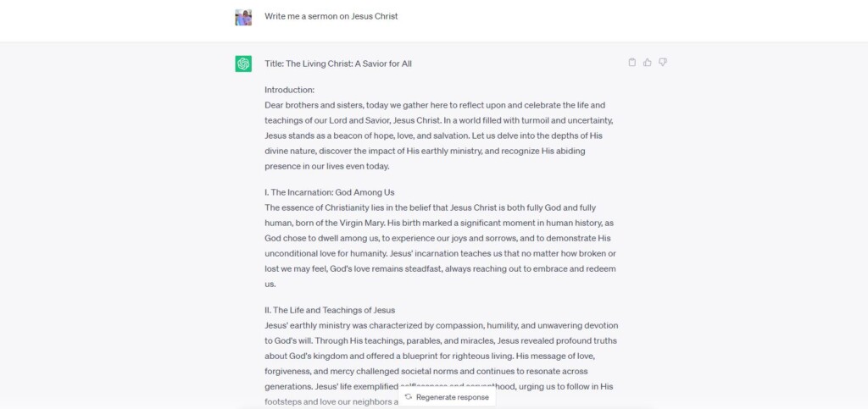
Task: Click the phrase "Dear brothers and sisters"
Action: pyautogui.click(x=311, y=105)
